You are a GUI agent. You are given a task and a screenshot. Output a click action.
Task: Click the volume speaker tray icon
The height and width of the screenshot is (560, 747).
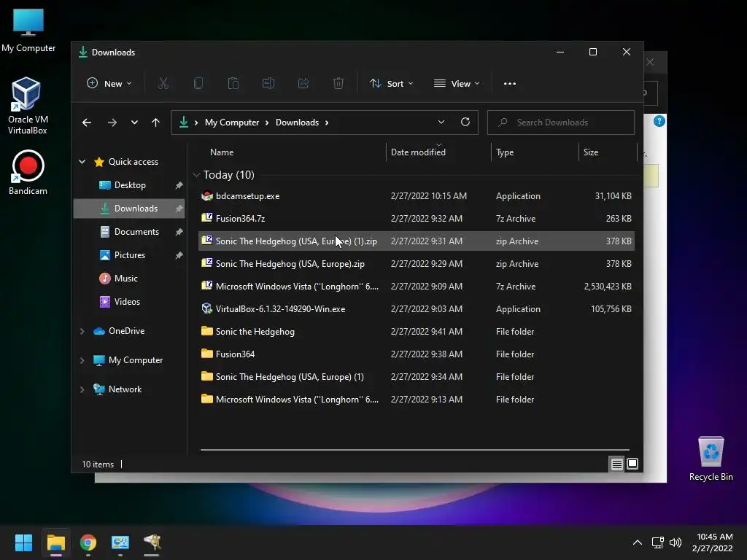[x=676, y=542]
